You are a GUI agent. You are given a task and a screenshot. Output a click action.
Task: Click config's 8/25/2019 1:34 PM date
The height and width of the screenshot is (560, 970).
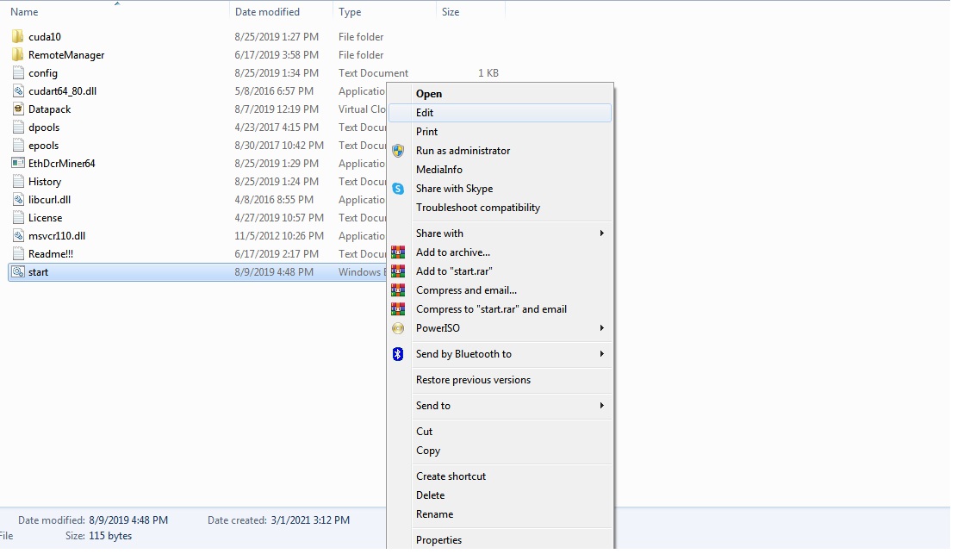(277, 73)
